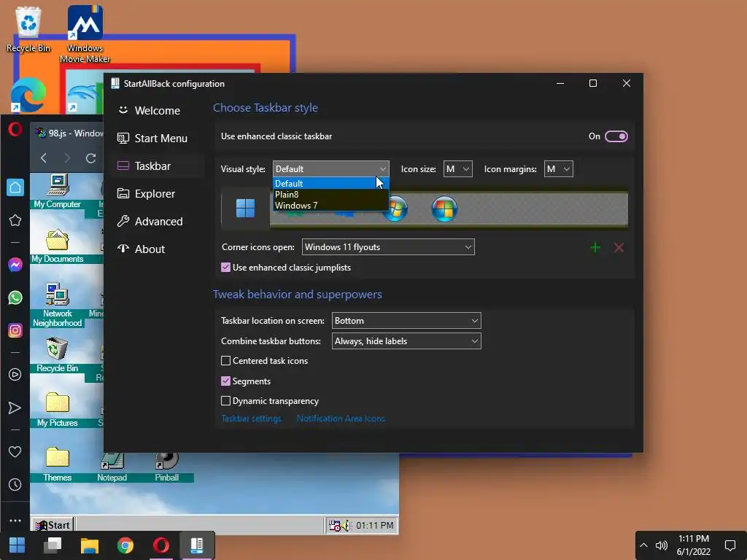Add a custom start button image
The width and height of the screenshot is (747, 560).
click(595, 247)
